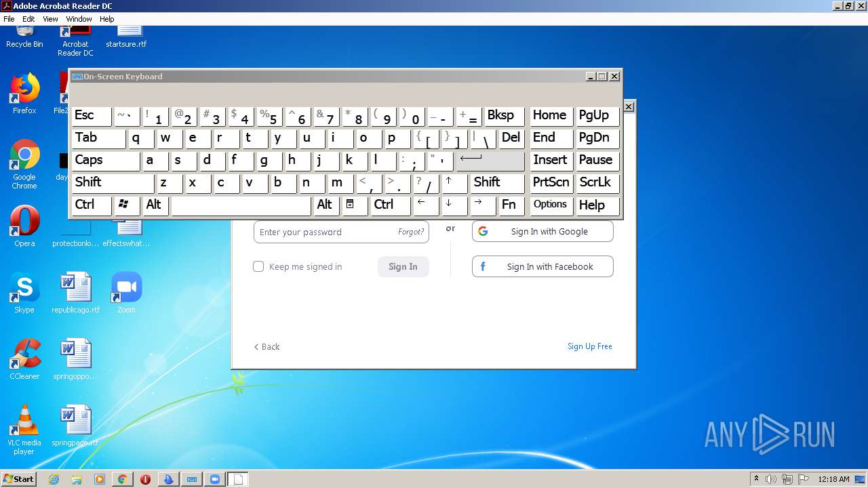Open the Acrobat Reader DC desktop shortcut

click(x=75, y=42)
